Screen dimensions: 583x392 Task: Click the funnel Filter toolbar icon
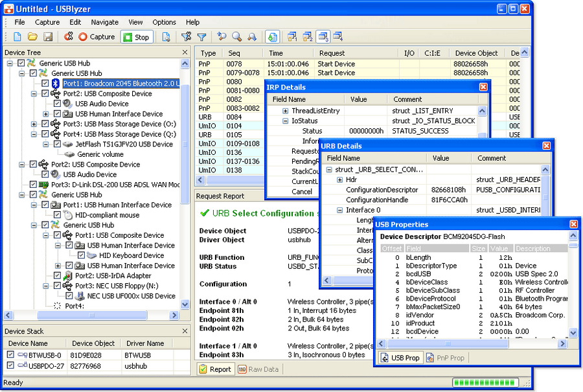point(201,37)
